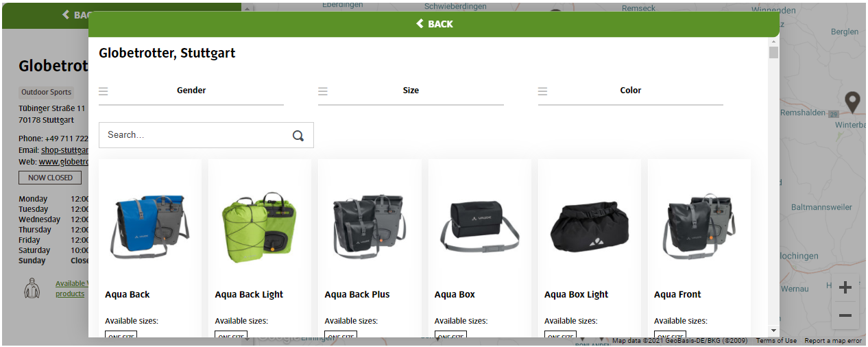Viewport: 868px width, 347px height.
Task: Click the magnifier search icon
Action: (298, 136)
